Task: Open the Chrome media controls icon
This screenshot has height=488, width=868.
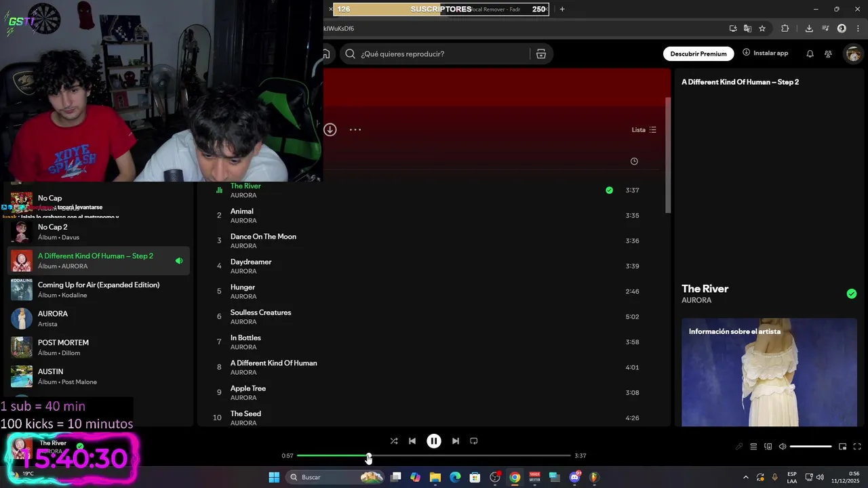Action: point(825,28)
